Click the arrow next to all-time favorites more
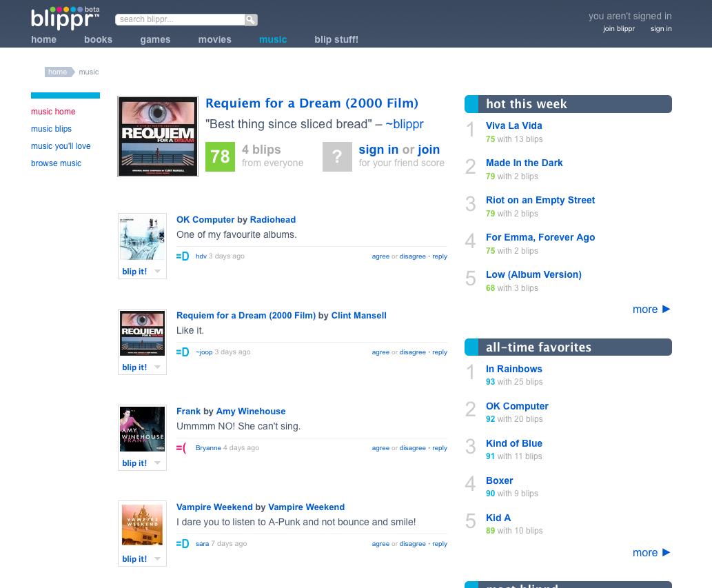 click(666, 553)
